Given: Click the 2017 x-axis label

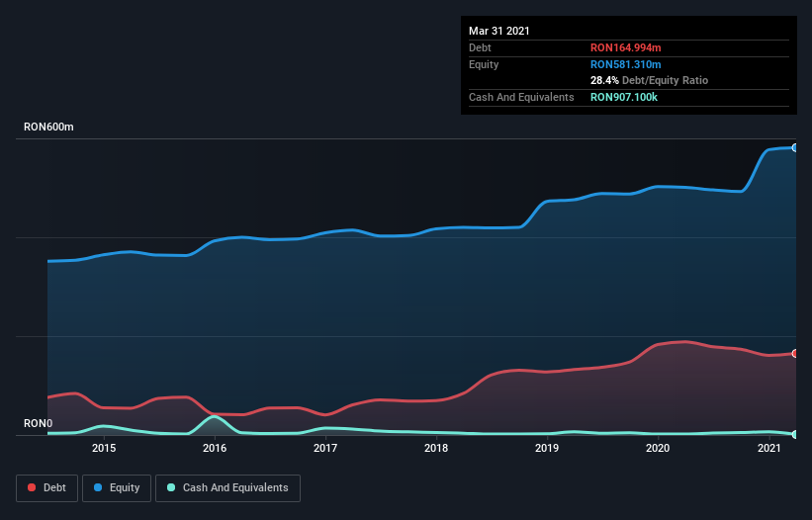Looking at the screenshot, I should point(325,448).
